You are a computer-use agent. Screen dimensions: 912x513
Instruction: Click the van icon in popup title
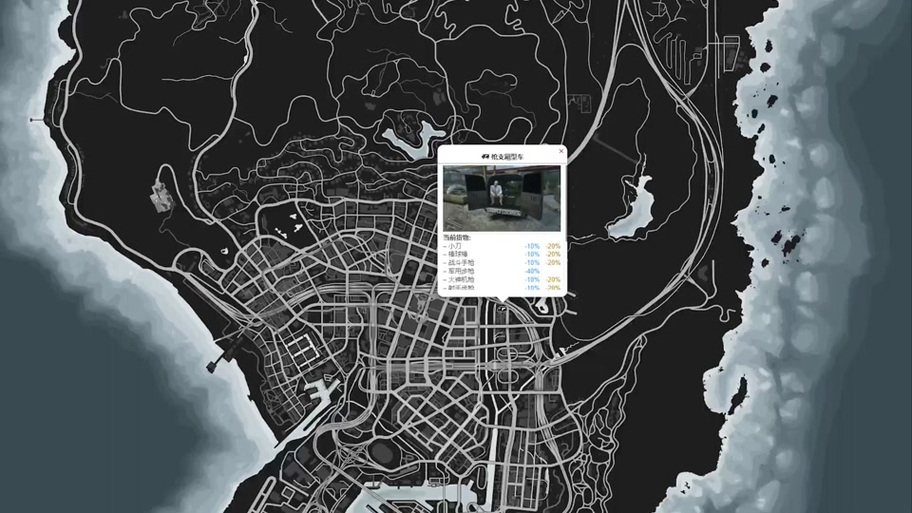pos(485,156)
